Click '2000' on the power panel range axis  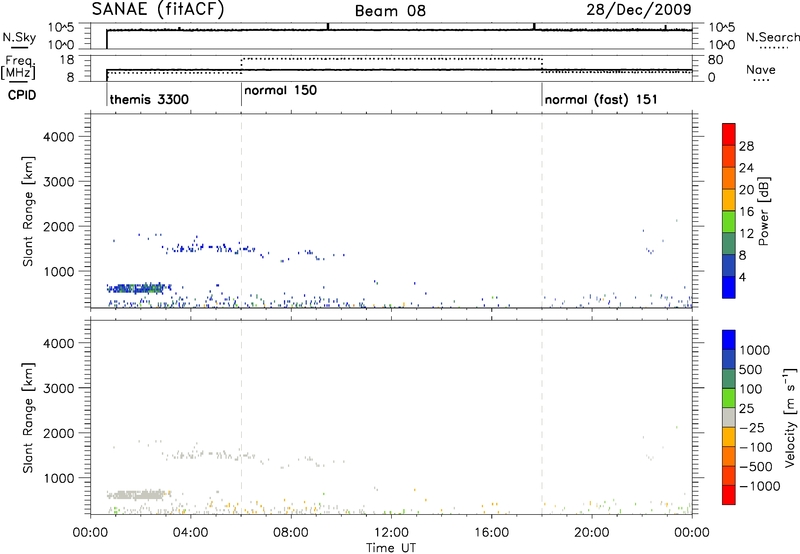pos(59,226)
